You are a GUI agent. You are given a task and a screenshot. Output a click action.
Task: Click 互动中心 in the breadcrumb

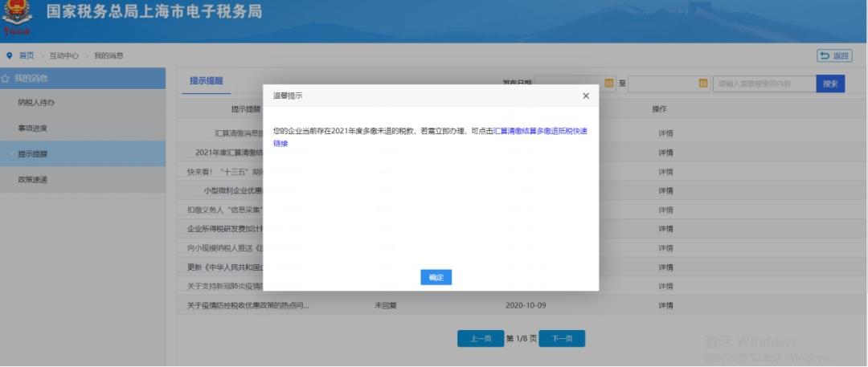coord(64,55)
